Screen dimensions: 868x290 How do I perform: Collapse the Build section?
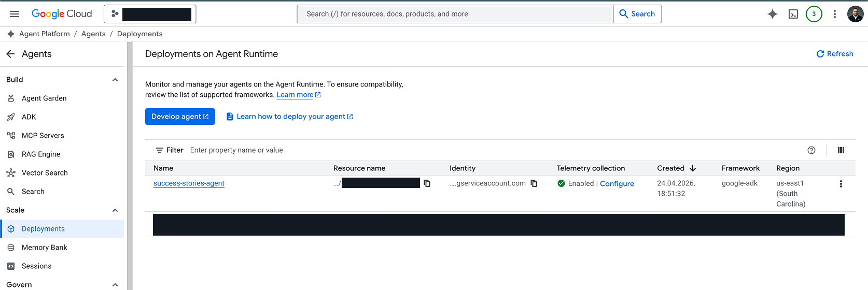click(x=115, y=80)
